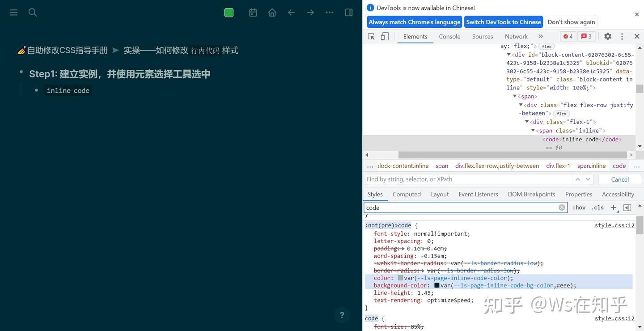Expand more DevTools panels with chevron
Image resolution: width=644 pixels, height=331 pixels.
pos(540,36)
